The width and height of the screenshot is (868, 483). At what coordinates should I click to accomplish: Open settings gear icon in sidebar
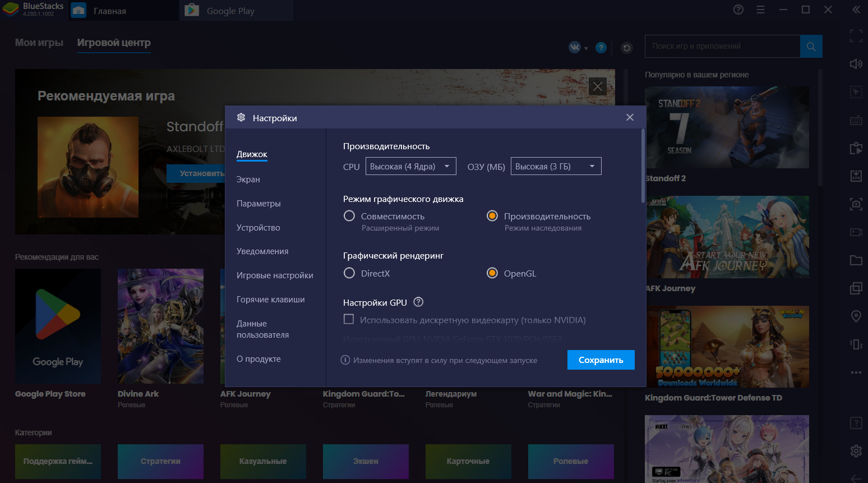pyautogui.click(x=856, y=450)
